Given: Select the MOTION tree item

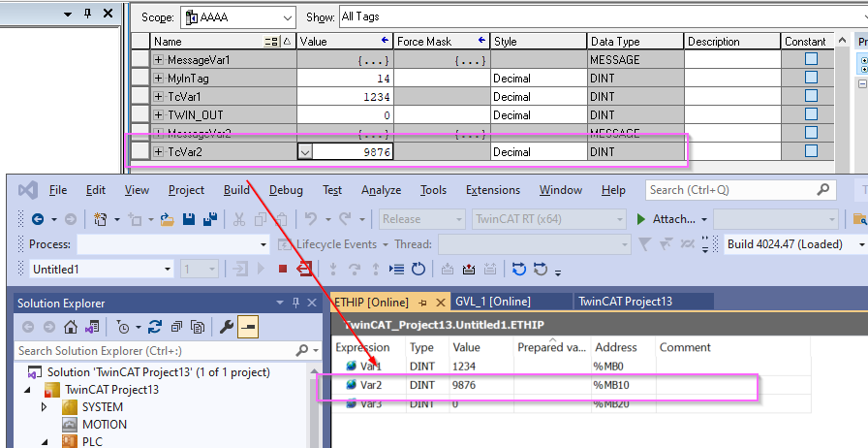Looking at the screenshot, I should point(105,425).
